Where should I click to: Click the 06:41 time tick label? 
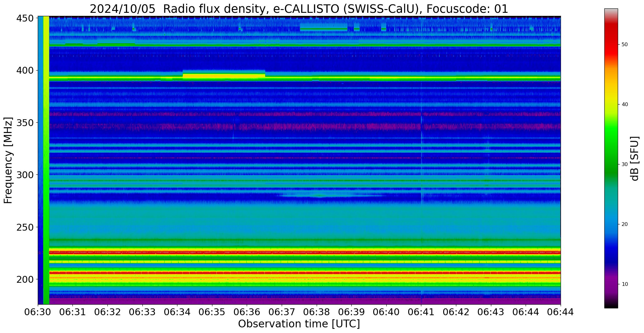421,312
